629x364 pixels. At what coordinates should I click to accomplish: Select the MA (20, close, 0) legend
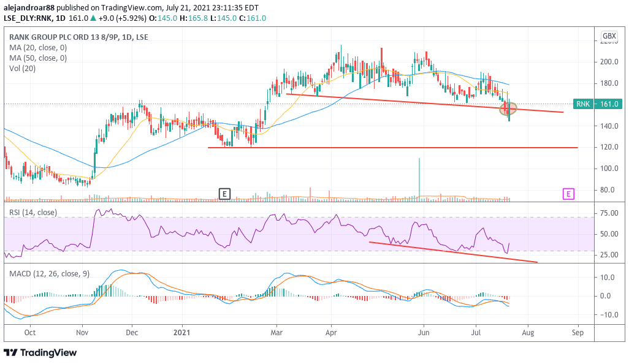38,48
